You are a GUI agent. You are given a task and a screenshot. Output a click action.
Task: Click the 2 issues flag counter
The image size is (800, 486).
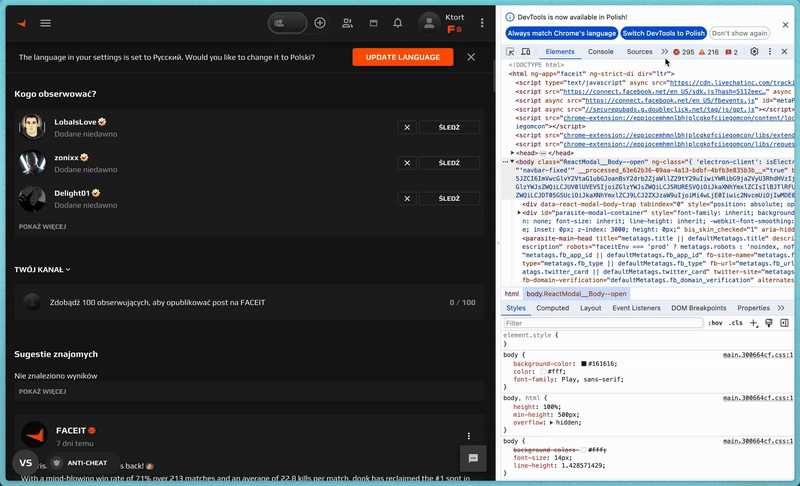click(x=732, y=52)
